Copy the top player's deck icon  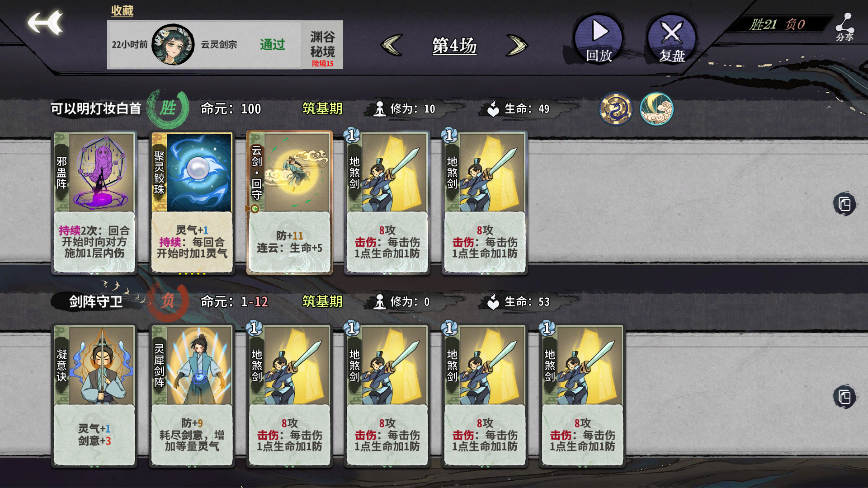point(844,204)
